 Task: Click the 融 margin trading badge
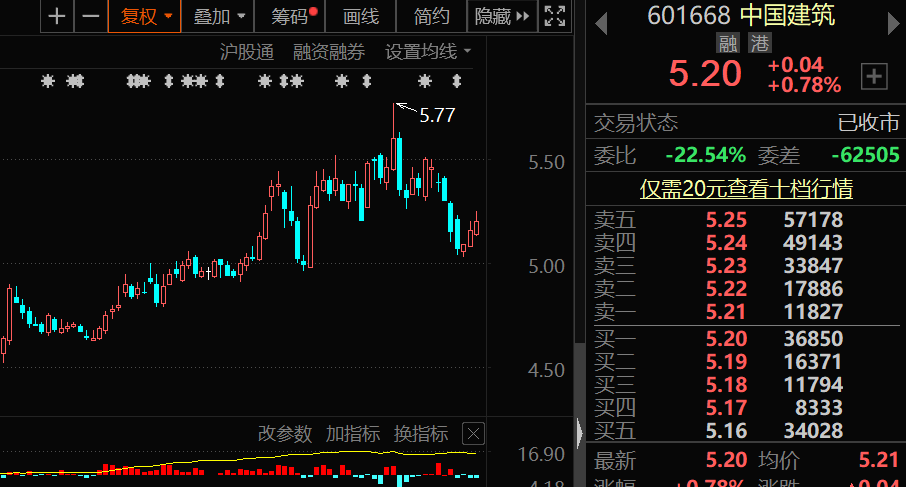[x=727, y=43]
